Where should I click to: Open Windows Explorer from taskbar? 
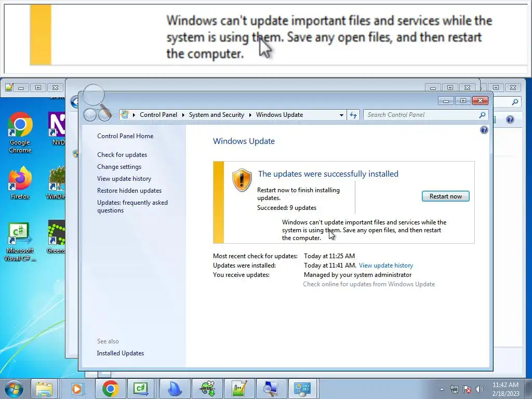[x=44, y=389]
